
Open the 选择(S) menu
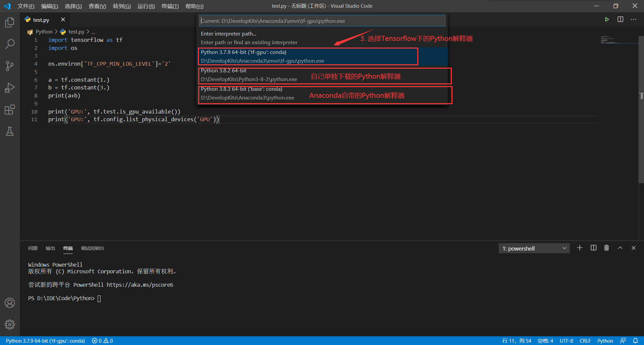pos(73,6)
